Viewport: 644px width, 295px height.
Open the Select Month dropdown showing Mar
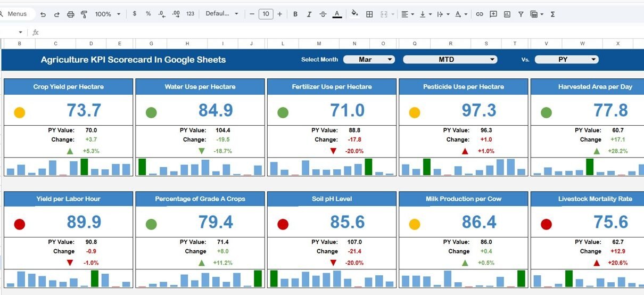[x=369, y=60]
